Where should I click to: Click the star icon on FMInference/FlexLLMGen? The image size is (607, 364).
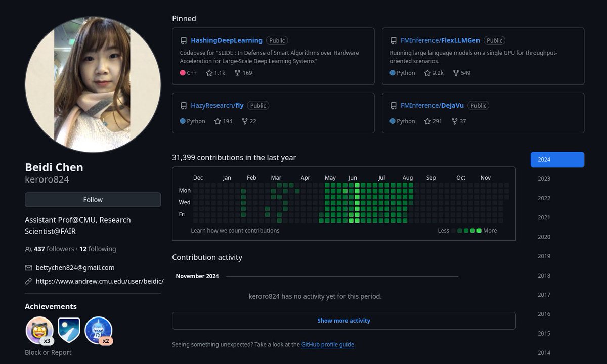426,73
